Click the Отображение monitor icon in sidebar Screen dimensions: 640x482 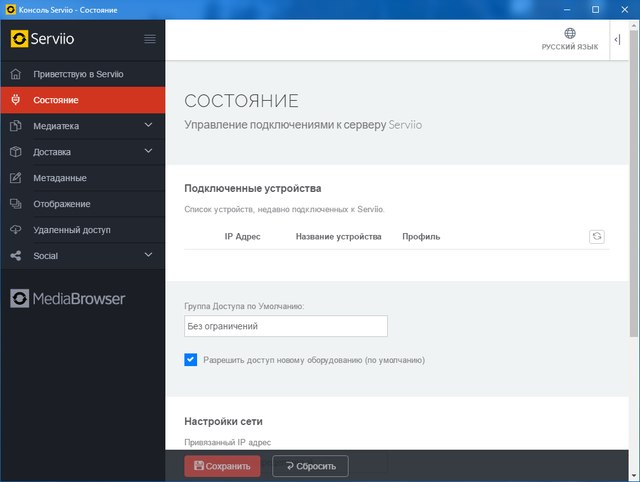15,204
